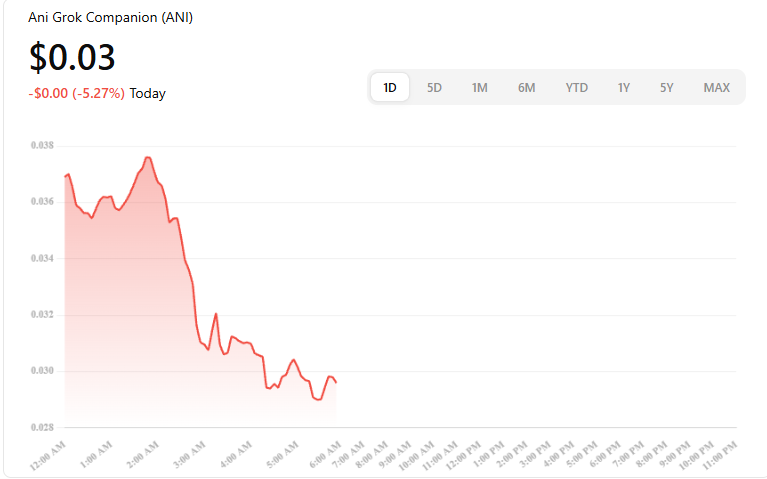The width and height of the screenshot is (767, 479).
Task: Switch chart to 1M range
Action: point(479,88)
